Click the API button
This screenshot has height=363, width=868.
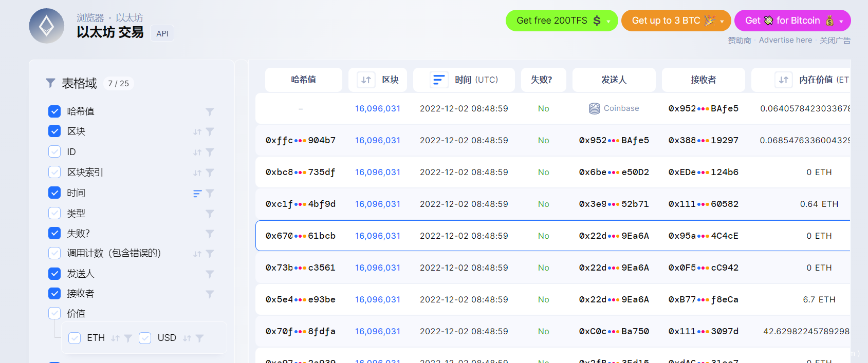(x=162, y=33)
